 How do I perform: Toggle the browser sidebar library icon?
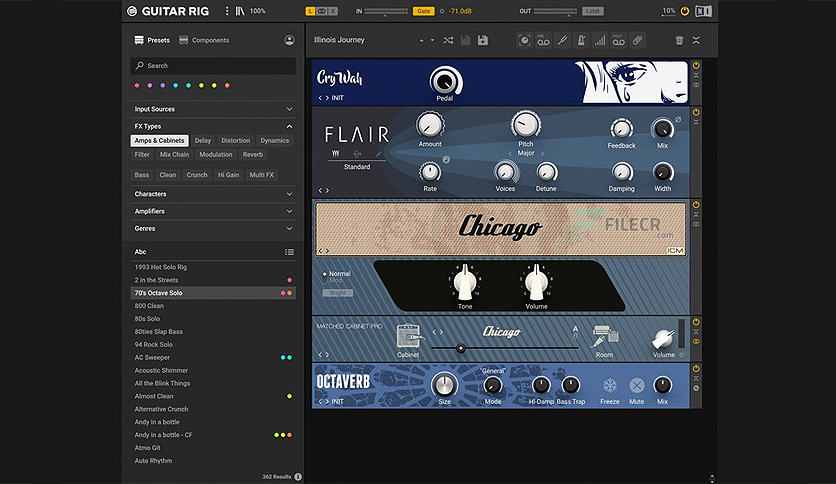coord(240,11)
